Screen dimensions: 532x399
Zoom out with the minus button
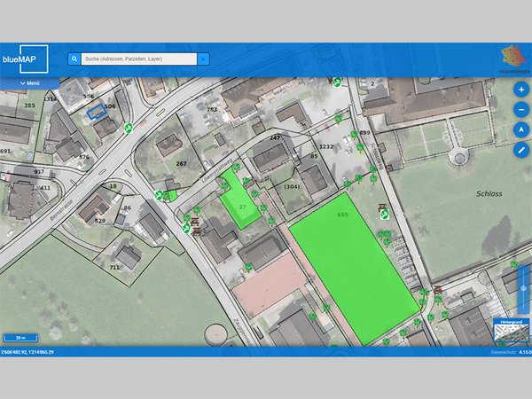coord(521,110)
